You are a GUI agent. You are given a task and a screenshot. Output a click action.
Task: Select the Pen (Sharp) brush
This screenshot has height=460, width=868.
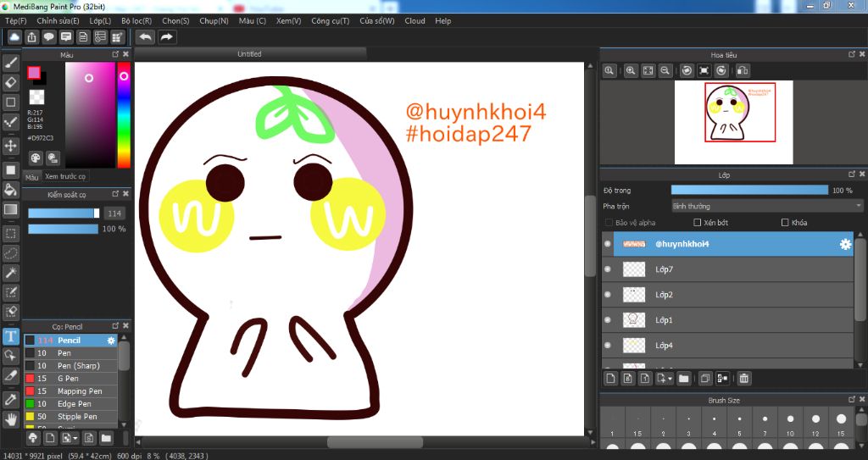tap(70, 366)
